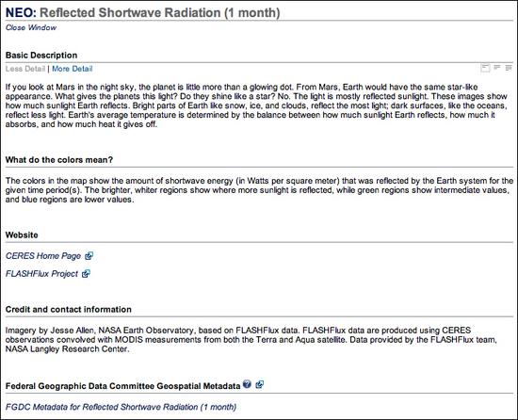518x420 pixels.
Task: Open the CERES Home Page link
Action: point(43,256)
